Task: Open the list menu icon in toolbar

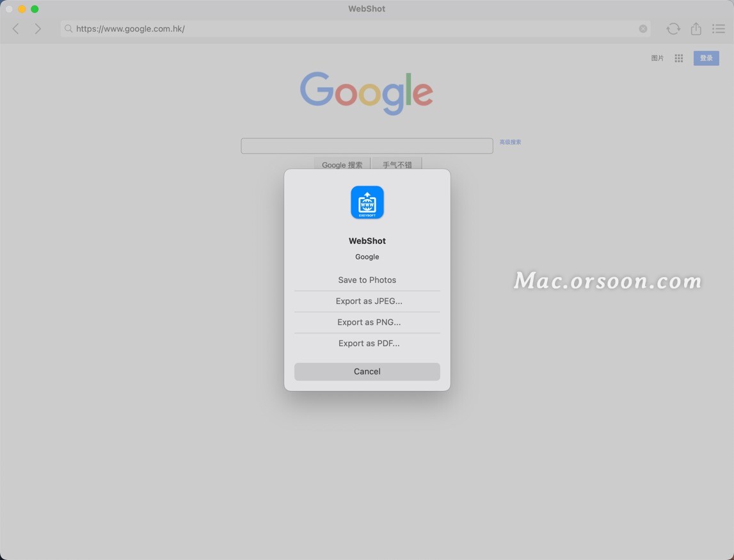Action: pos(719,29)
